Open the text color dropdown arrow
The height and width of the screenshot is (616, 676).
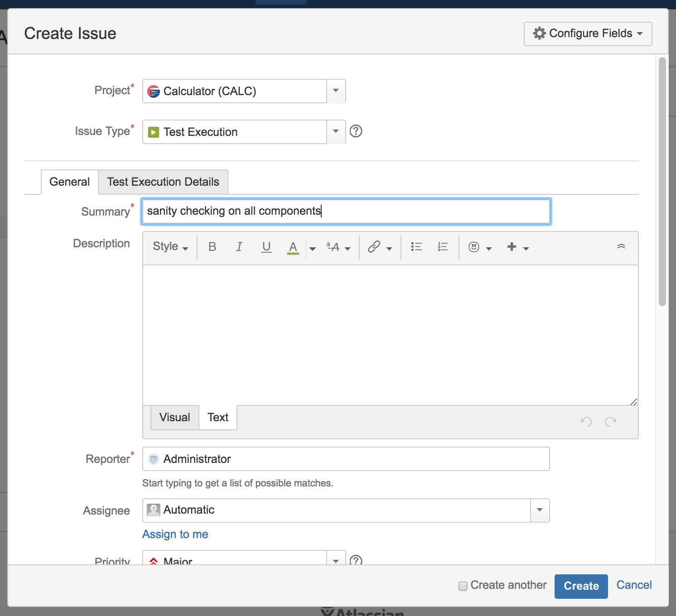click(x=312, y=248)
